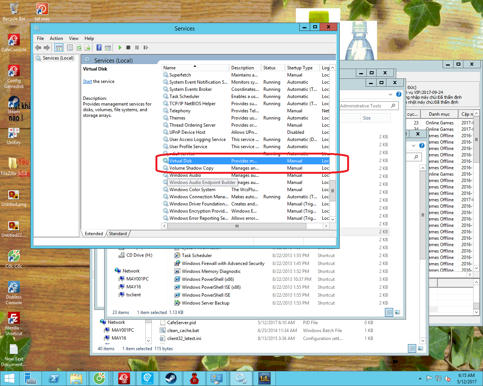
Task: Open the Windows Start button
Action: click(9, 379)
